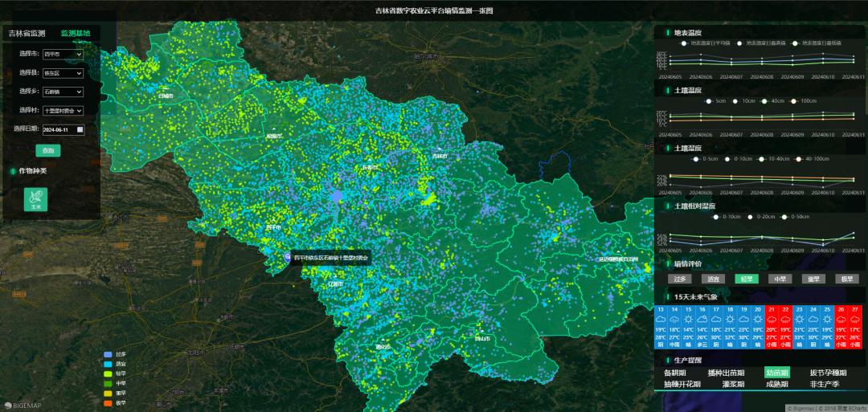Select the 轻旱 moisture rating button

tap(747, 279)
